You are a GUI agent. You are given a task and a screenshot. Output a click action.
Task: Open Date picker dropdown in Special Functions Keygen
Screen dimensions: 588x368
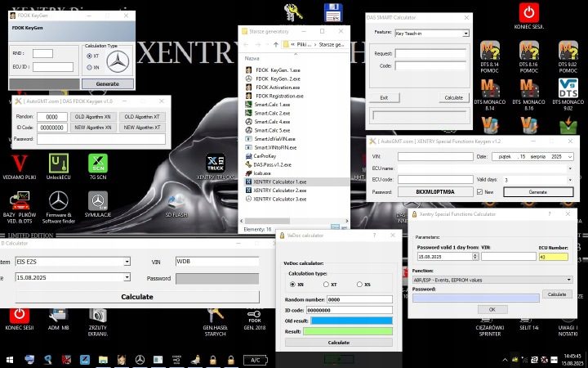pos(570,156)
